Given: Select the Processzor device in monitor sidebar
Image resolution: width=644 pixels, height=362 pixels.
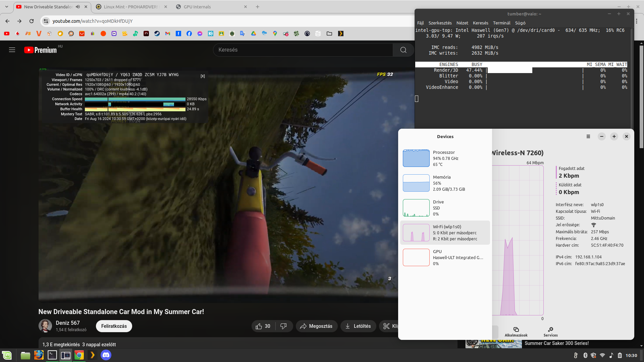Looking at the screenshot, I should point(445,158).
